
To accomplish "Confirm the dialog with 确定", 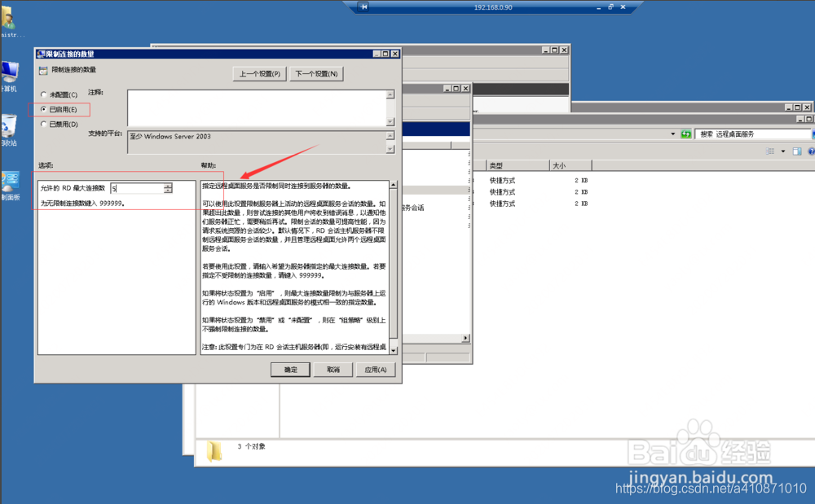I will point(291,370).
